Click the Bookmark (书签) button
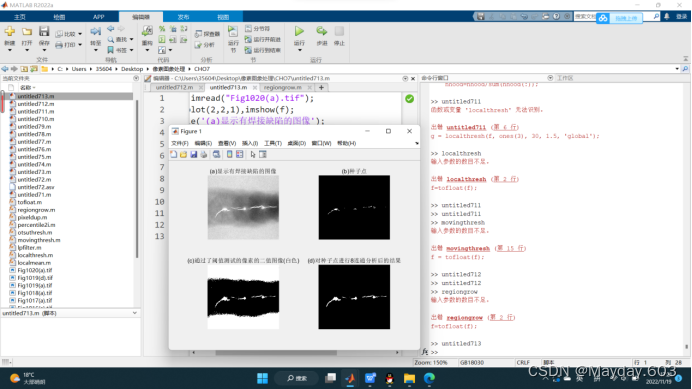The height and width of the screenshot is (389, 692). 117,50
